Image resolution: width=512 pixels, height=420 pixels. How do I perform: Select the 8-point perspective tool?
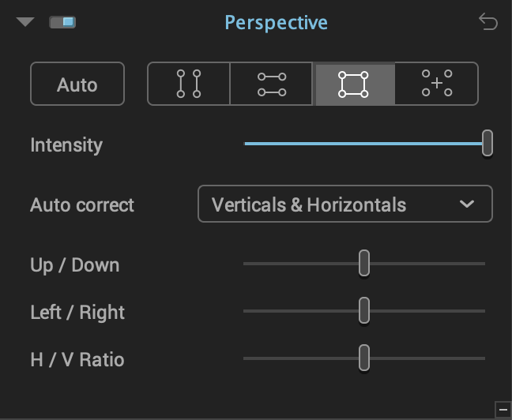(437, 84)
